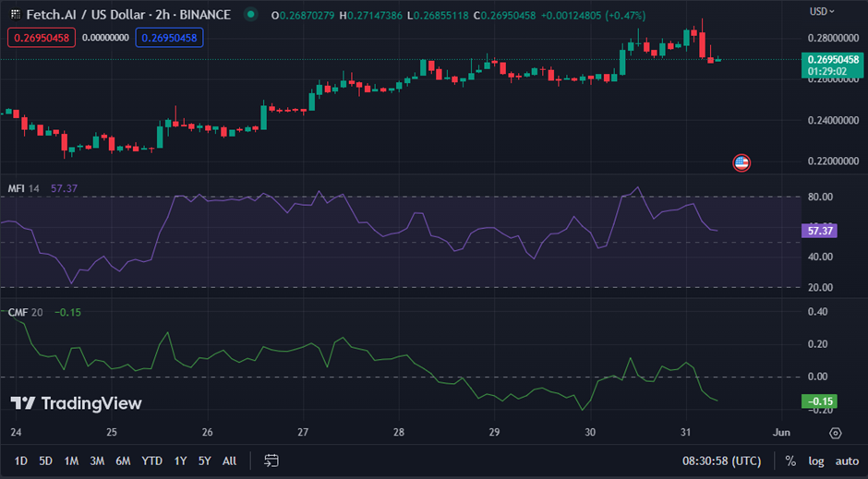Select the YTD time range
Screen dimensions: 868x479
pos(151,461)
